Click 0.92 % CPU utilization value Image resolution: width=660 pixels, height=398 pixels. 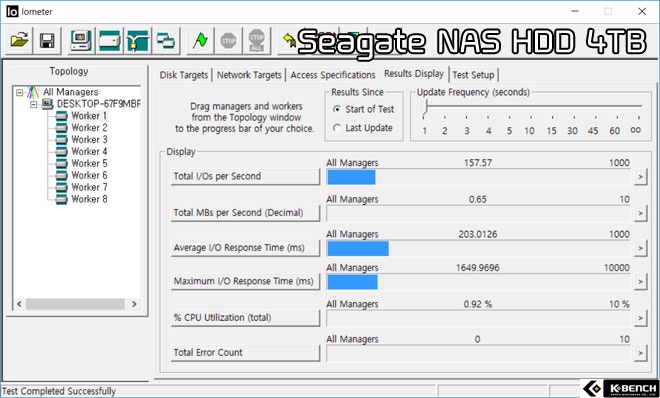478,304
